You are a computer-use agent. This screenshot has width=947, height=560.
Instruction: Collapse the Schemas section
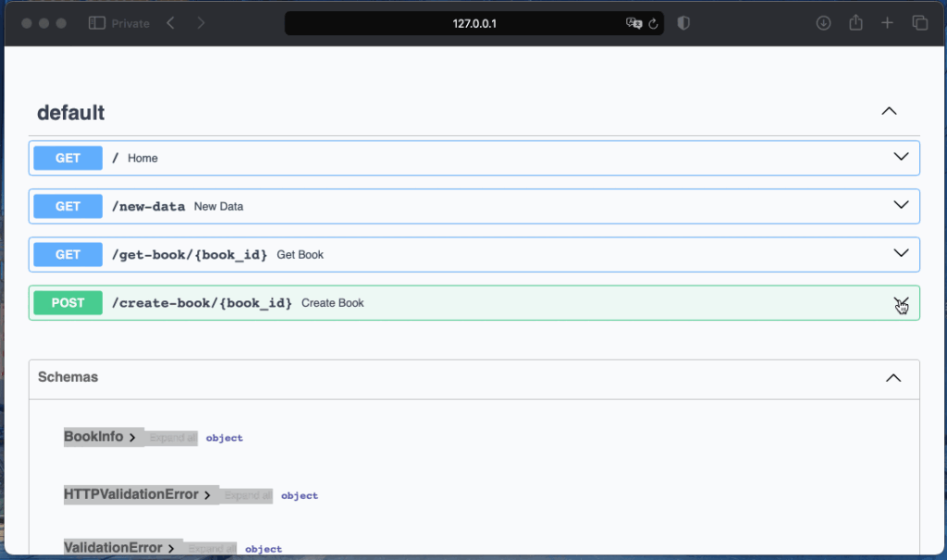pos(892,378)
